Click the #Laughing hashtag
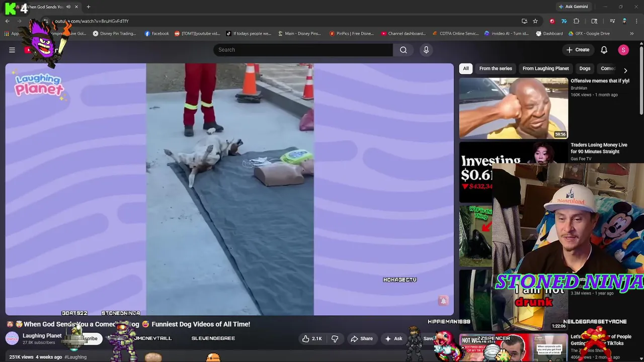The height and width of the screenshot is (362, 644). [x=75, y=357]
